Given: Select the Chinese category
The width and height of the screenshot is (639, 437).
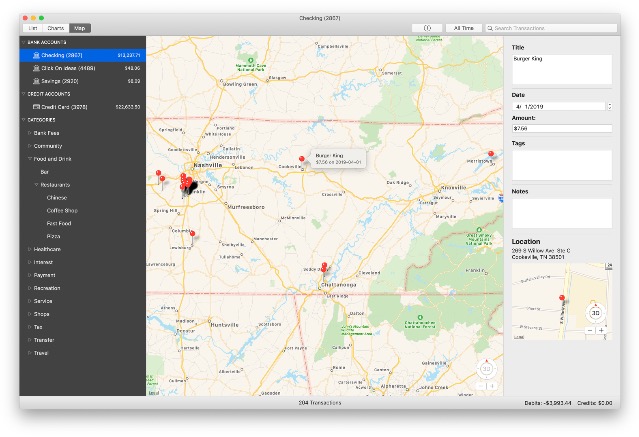Looking at the screenshot, I should point(57,198).
